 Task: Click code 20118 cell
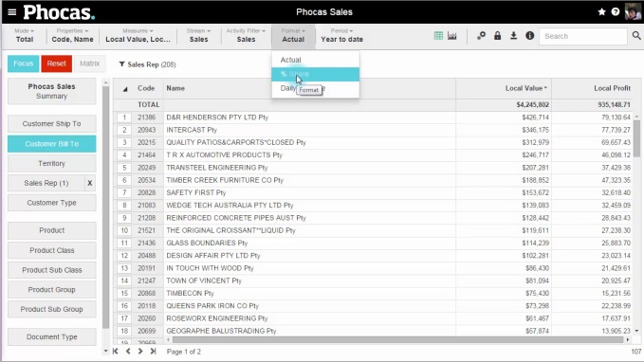click(x=147, y=306)
